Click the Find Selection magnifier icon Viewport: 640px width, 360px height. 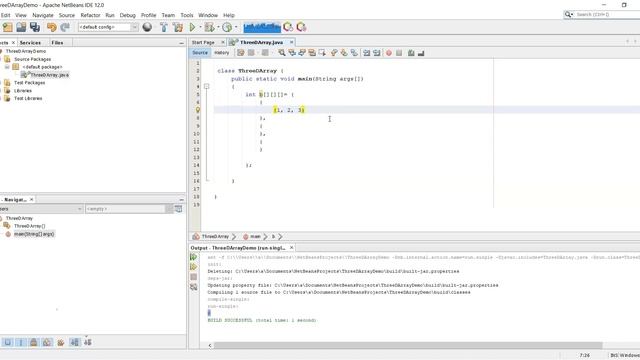coord(282,53)
